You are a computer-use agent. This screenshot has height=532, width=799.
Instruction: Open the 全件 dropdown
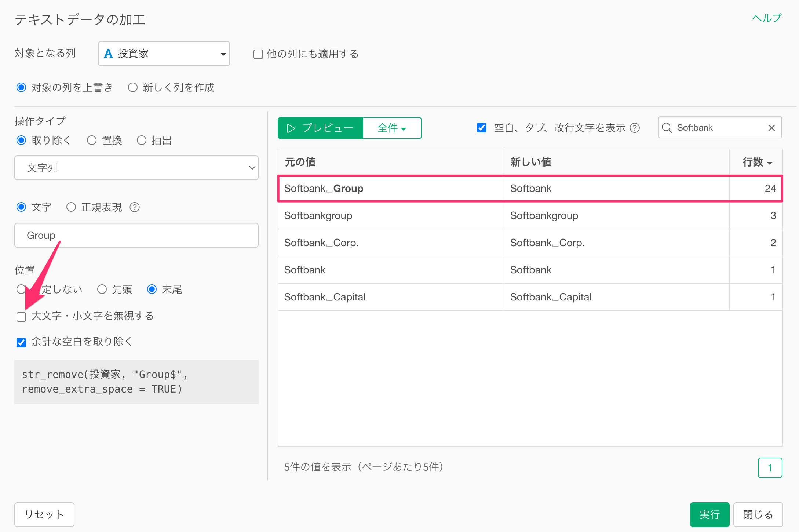[x=392, y=128]
